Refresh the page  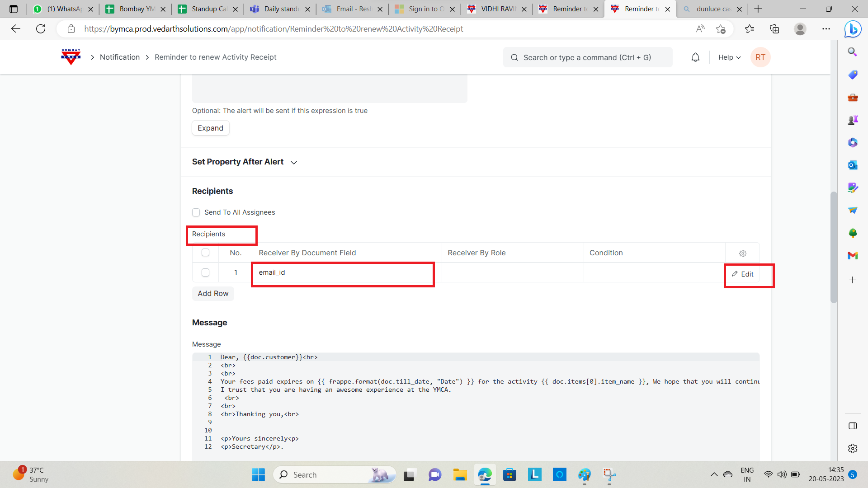41,29
